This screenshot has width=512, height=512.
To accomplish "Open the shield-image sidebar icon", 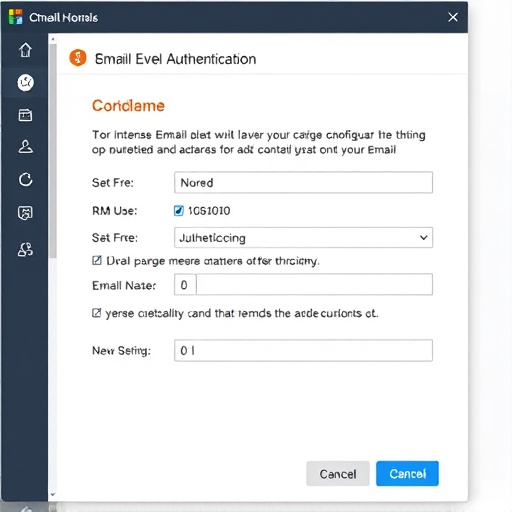I will coord(25,213).
